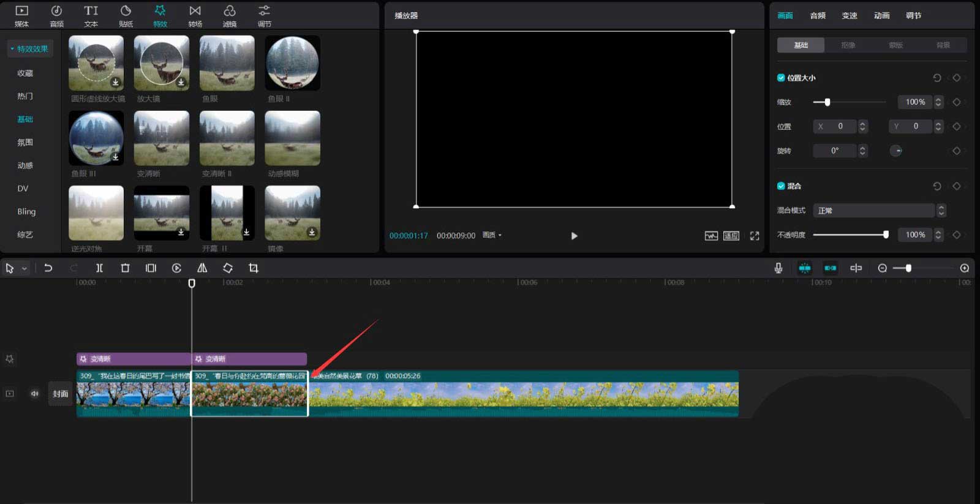
Task: Select the split clip tool
Action: [99, 268]
